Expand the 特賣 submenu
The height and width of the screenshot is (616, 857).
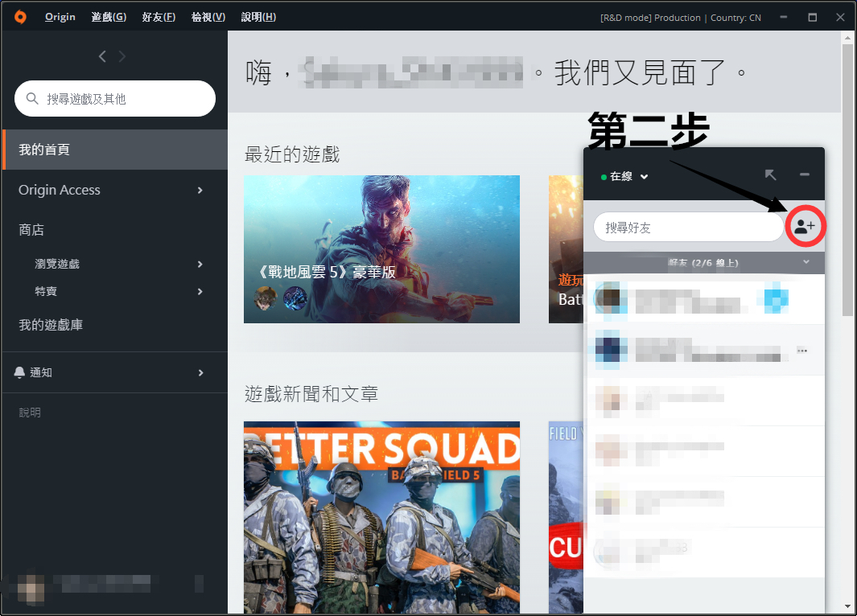point(200,292)
